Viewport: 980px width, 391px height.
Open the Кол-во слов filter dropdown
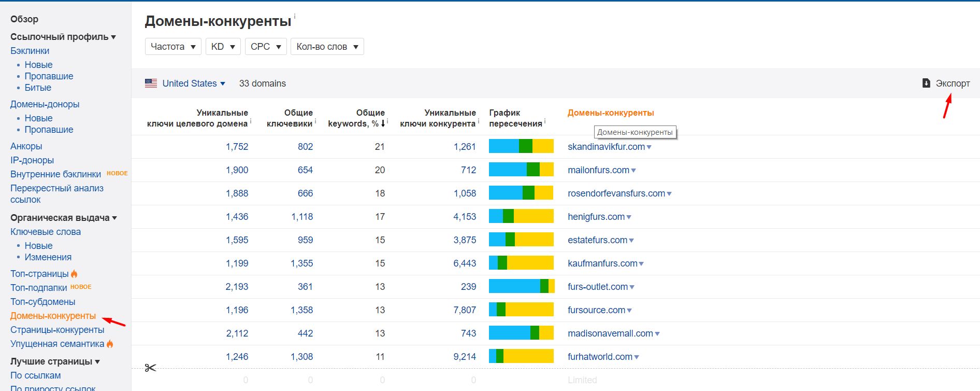[x=327, y=47]
